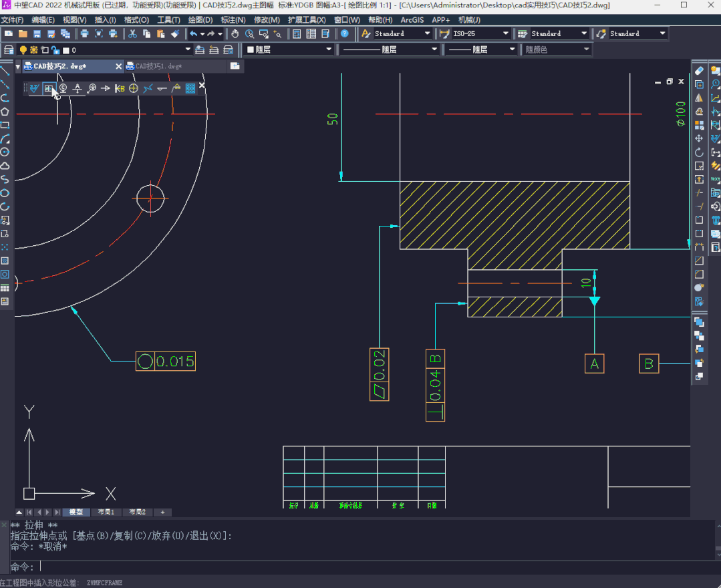Viewport: 721px width, 588px height.
Task: Click the blue grid icon in floating toolbar
Action: tap(190, 88)
